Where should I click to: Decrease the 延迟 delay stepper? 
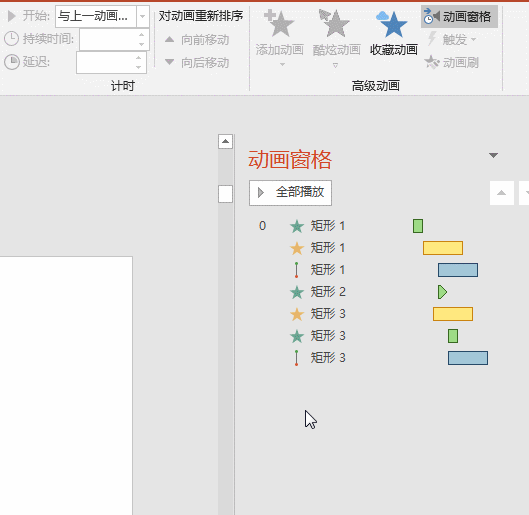tap(139, 67)
